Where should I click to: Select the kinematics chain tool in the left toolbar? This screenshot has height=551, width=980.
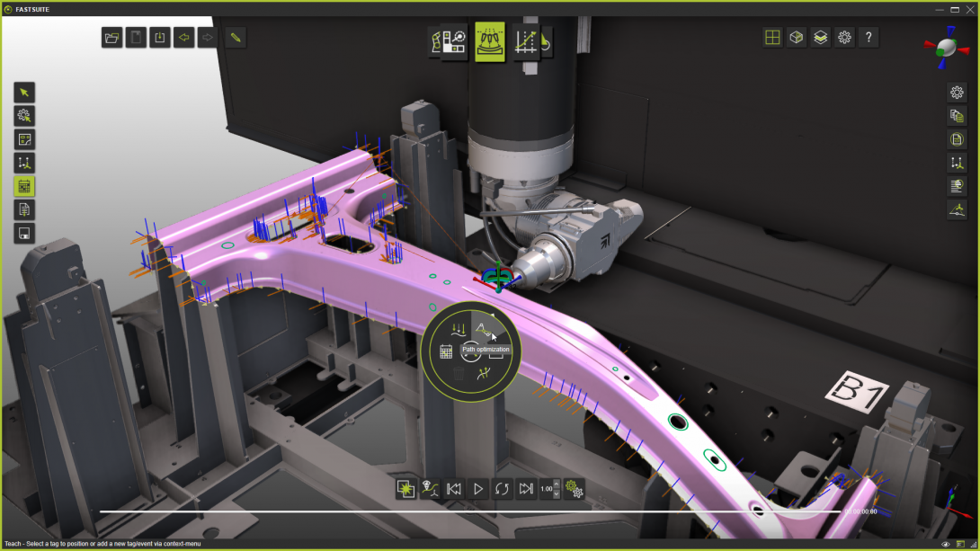pos(24,162)
